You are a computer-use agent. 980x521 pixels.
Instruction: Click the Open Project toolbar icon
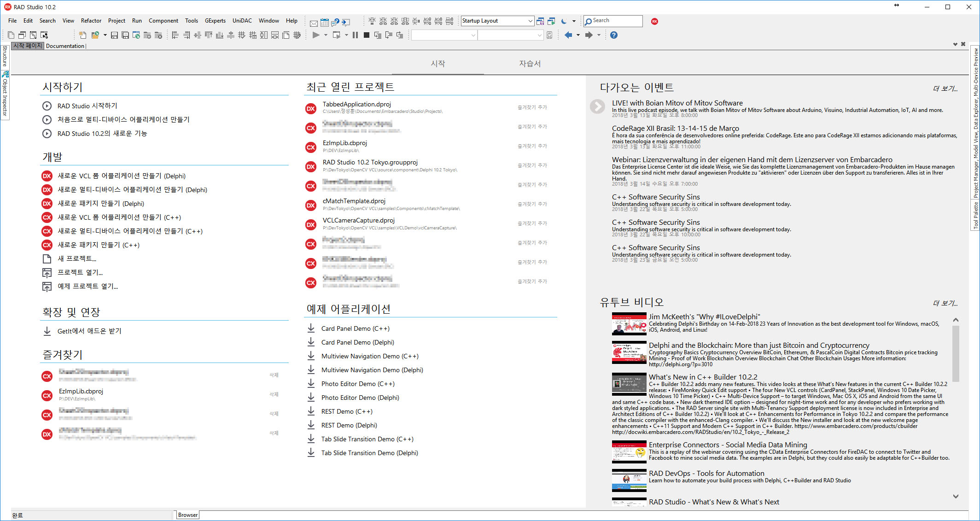pos(136,35)
